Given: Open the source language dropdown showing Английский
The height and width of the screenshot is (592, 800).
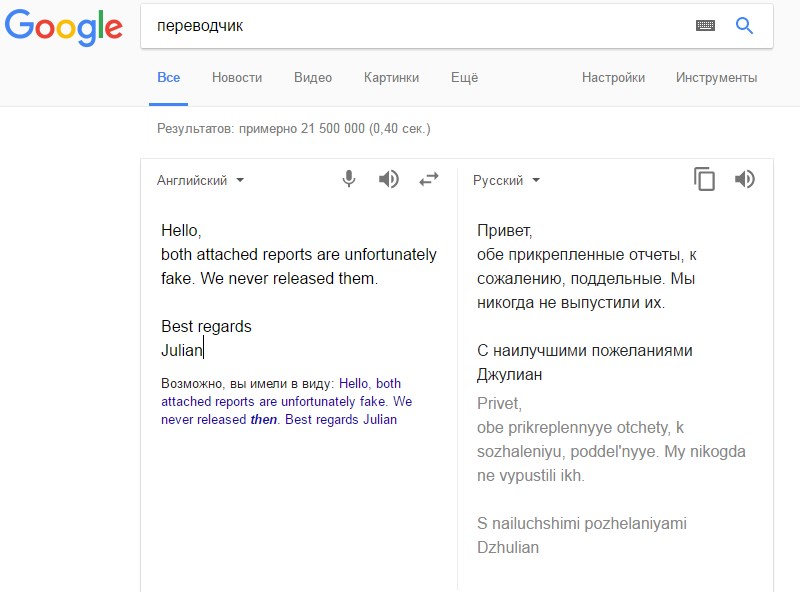Looking at the screenshot, I should pyautogui.click(x=200, y=180).
